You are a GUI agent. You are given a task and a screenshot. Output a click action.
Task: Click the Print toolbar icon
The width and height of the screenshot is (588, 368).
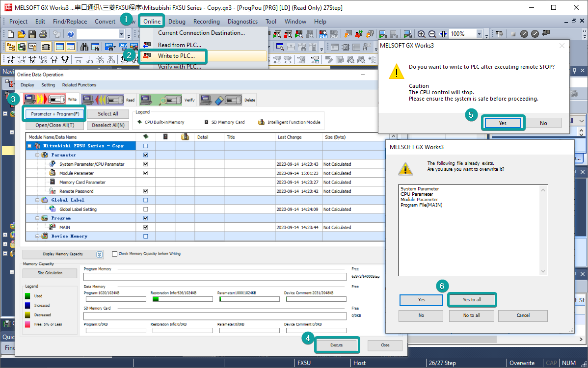[x=43, y=34]
